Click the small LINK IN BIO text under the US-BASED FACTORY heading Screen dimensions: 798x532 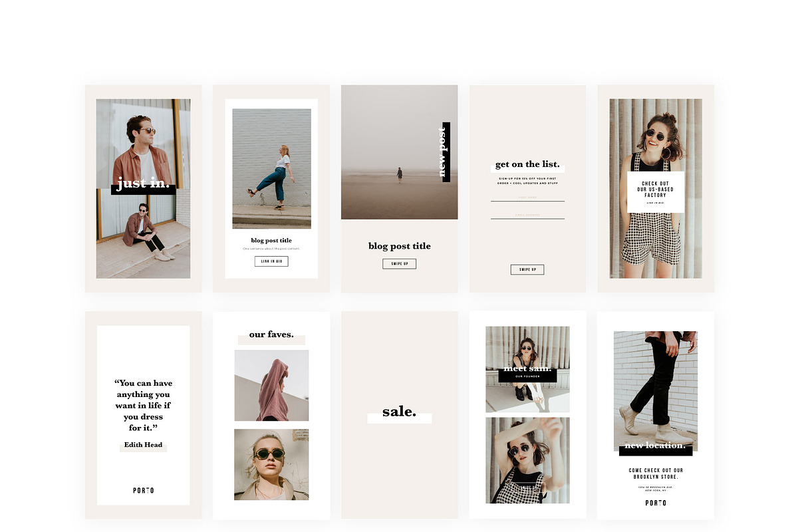point(656,203)
